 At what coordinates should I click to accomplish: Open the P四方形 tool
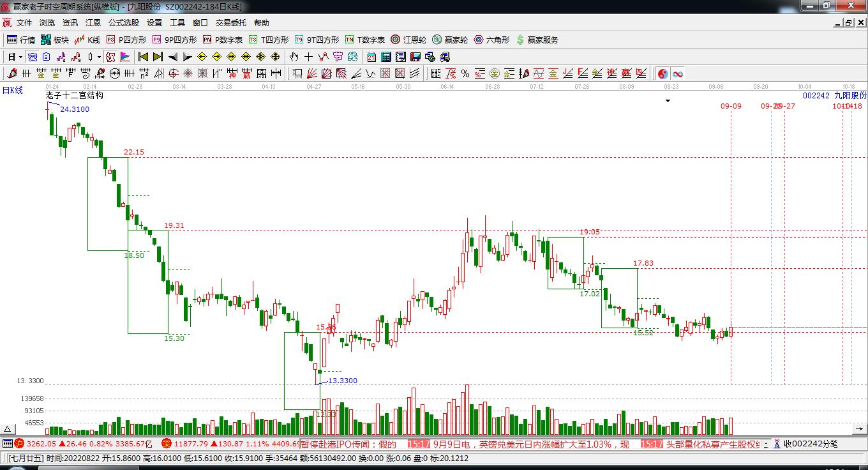pos(126,40)
